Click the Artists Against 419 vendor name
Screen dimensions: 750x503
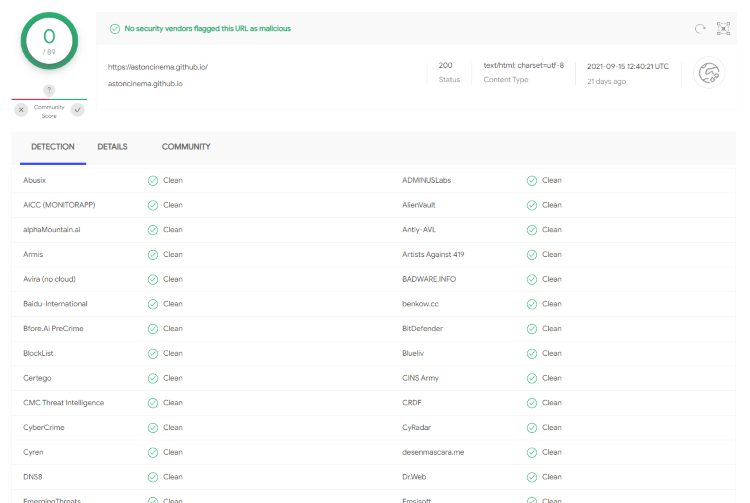point(433,255)
